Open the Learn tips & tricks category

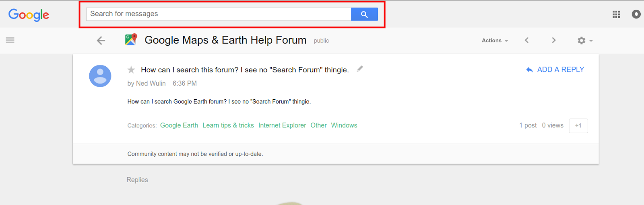(x=228, y=125)
